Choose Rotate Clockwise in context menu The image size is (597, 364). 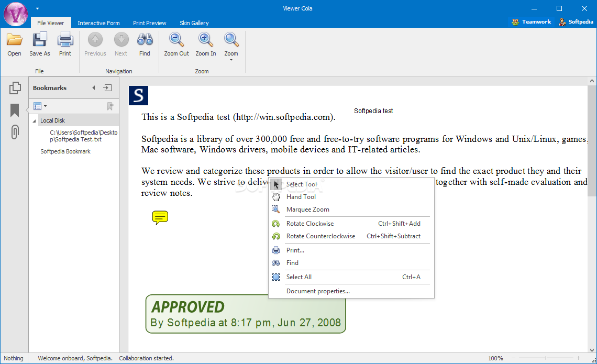click(x=351, y=224)
